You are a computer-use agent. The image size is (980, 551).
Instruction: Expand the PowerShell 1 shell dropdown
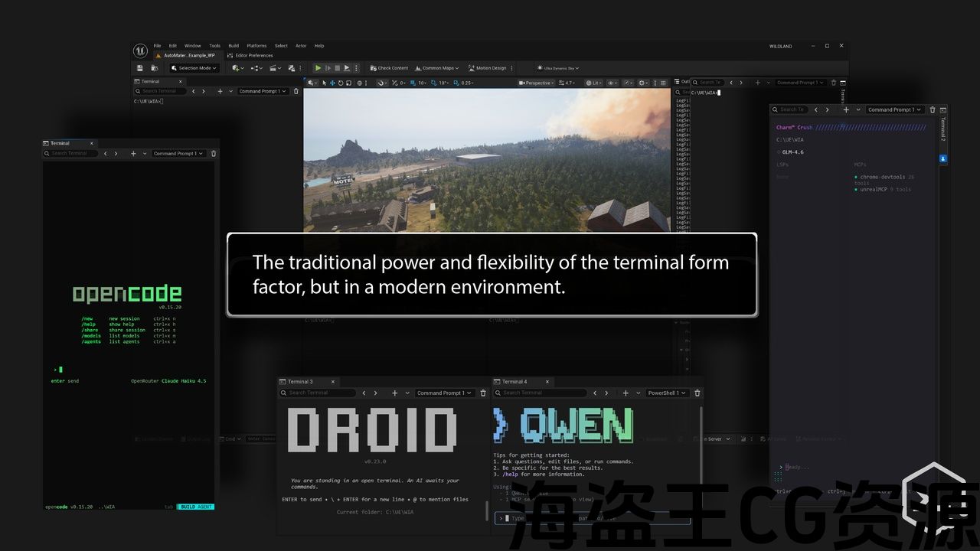668,393
